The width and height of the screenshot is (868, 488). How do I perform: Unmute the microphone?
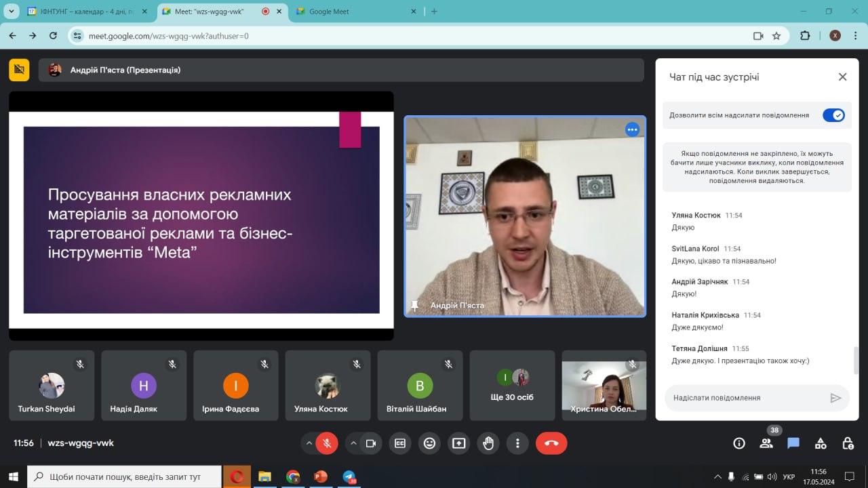(327, 443)
